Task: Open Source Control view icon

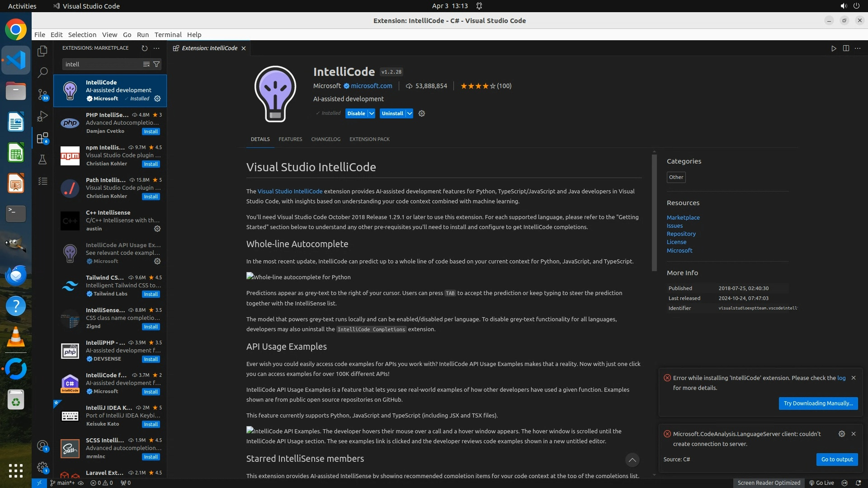Action: click(x=42, y=94)
